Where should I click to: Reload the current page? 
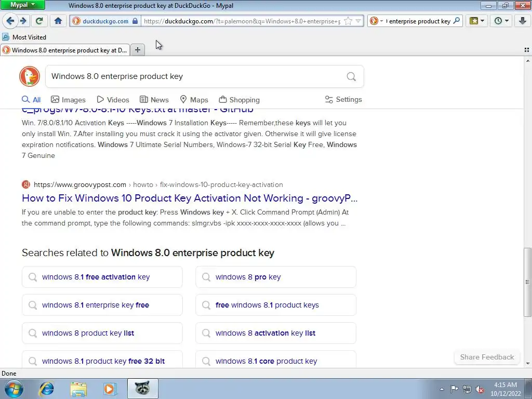(x=39, y=21)
